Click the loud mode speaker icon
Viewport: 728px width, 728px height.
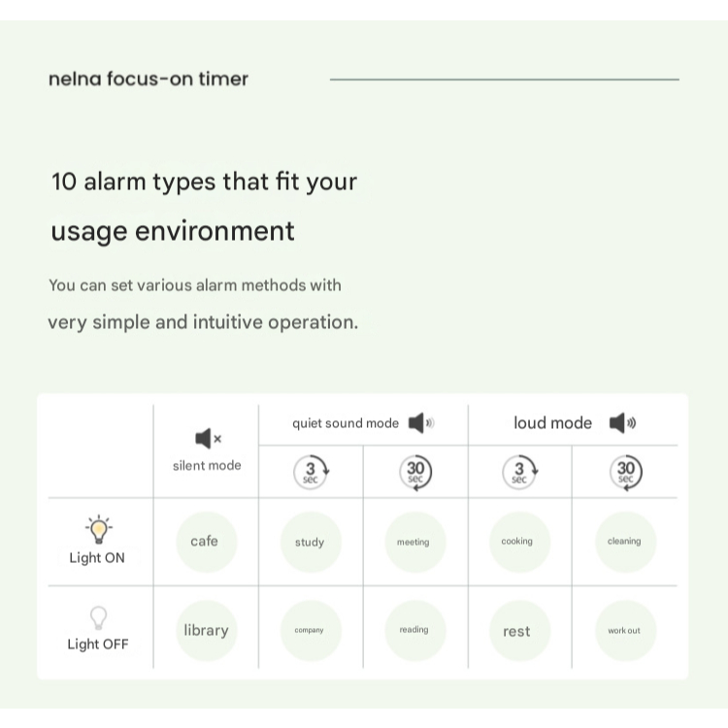(621, 423)
